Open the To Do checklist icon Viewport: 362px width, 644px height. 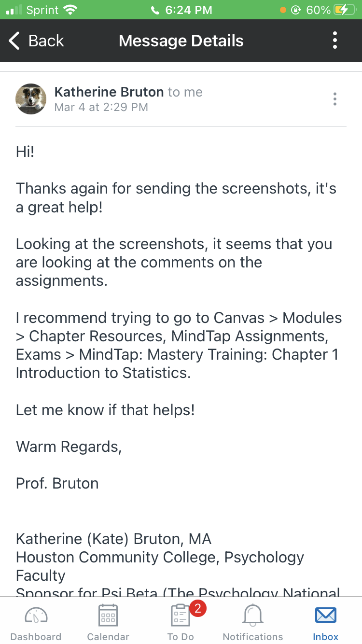click(x=181, y=616)
